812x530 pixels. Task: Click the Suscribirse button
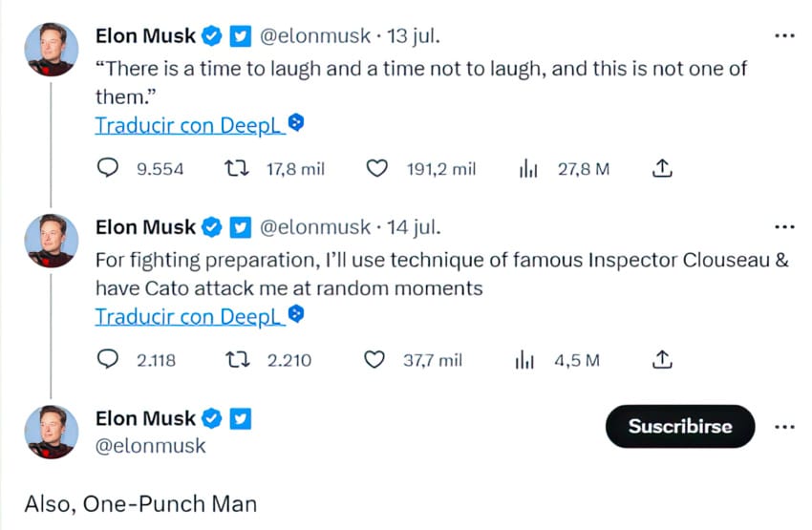679,426
